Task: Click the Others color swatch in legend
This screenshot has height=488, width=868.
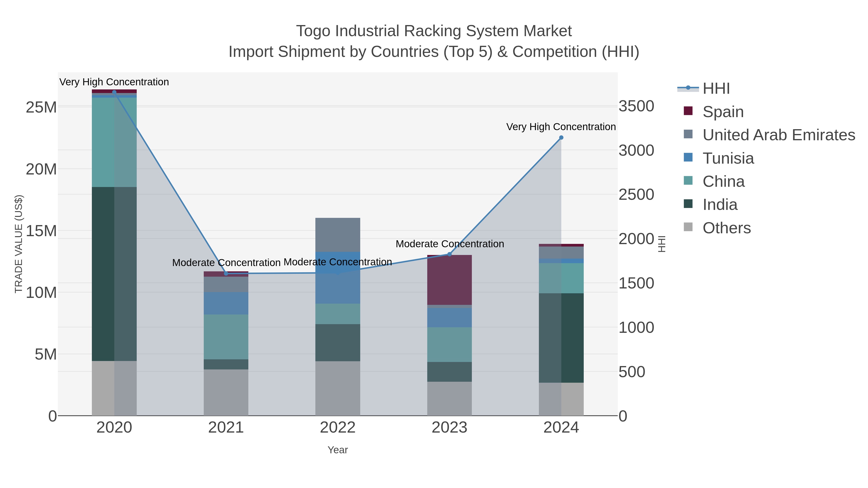Action: point(688,227)
